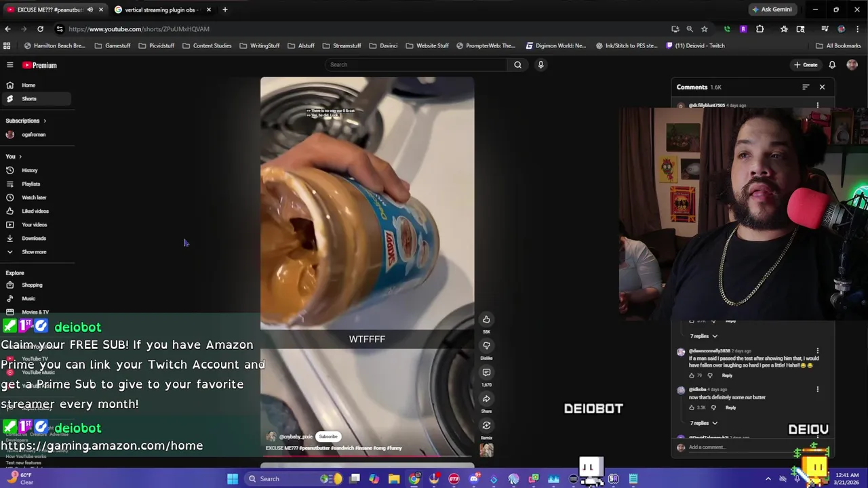Open comment sort options
This screenshot has height=488, width=868.
click(x=806, y=87)
